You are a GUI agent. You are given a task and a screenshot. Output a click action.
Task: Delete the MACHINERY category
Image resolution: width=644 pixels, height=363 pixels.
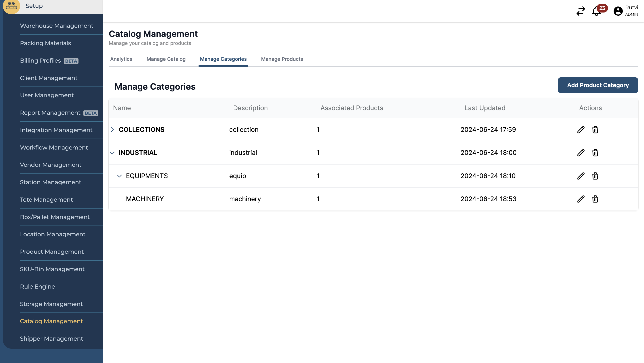point(595,199)
